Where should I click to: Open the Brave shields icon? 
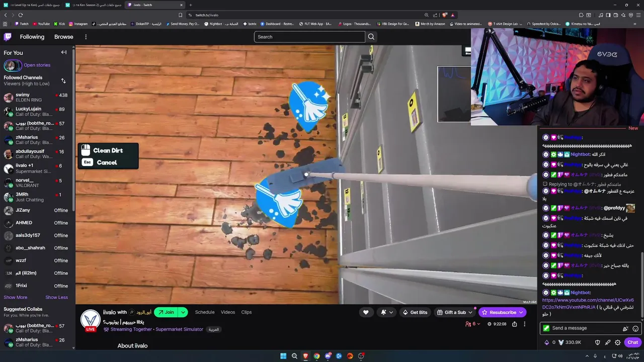(445, 15)
